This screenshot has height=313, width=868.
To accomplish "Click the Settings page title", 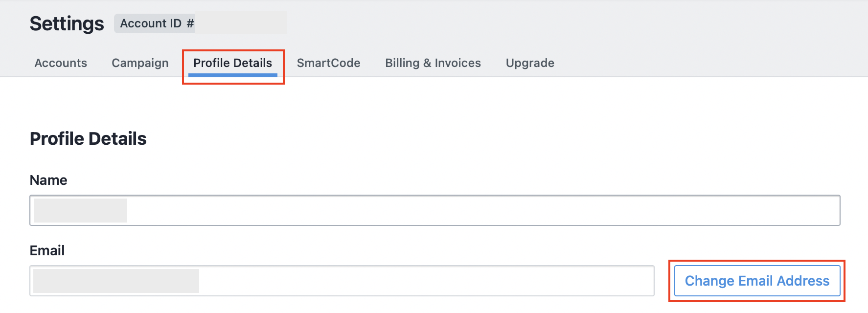I will tap(67, 23).
